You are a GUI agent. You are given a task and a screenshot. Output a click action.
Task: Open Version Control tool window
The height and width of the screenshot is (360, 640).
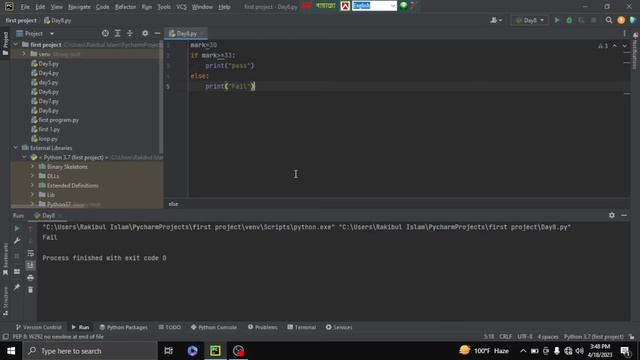point(38,327)
